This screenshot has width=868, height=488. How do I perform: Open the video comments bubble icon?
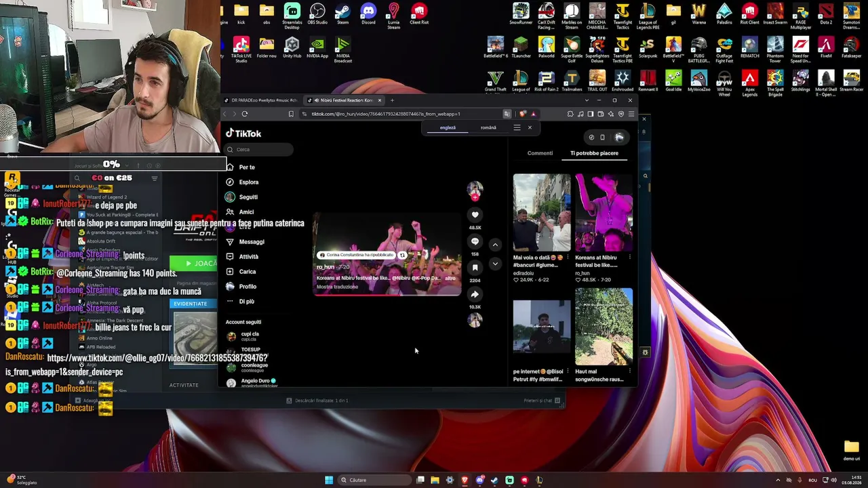click(x=475, y=241)
